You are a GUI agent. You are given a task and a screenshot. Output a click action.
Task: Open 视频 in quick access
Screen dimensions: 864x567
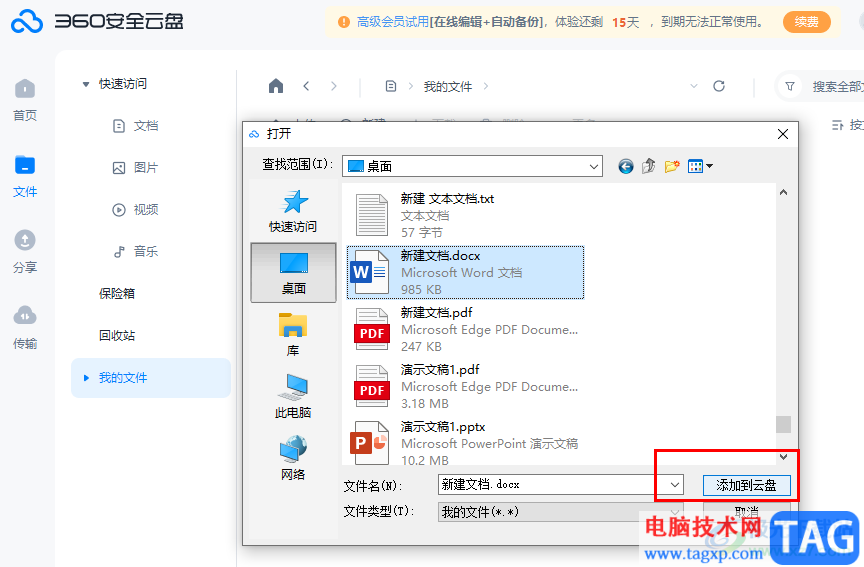click(x=136, y=209)
